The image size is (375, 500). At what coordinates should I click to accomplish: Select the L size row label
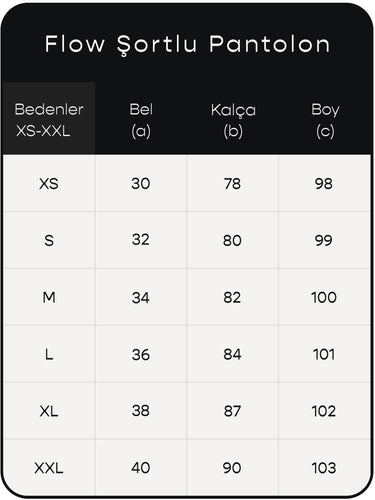point(49,354)
